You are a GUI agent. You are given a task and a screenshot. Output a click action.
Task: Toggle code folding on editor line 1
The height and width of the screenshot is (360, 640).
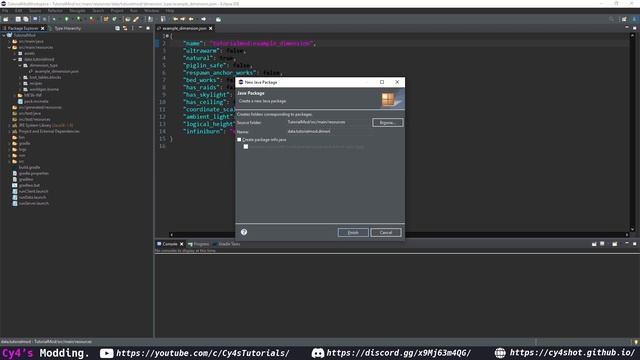pyautogui.click(x=167, y=36)
